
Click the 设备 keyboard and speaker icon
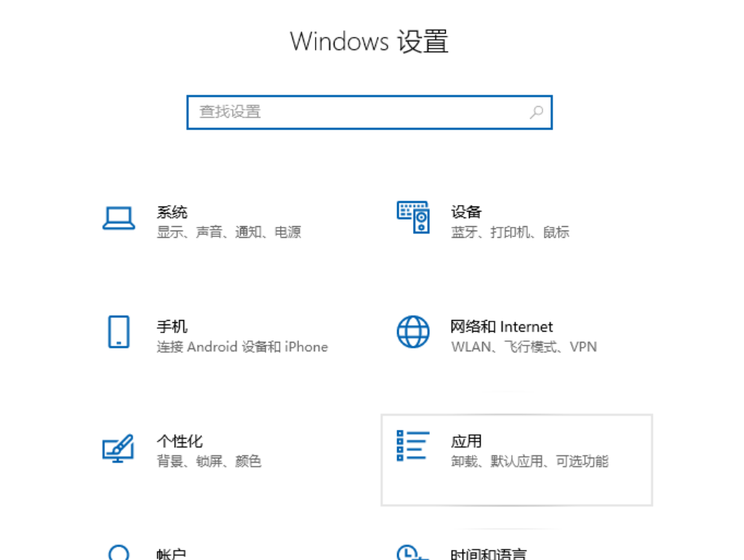413,217
